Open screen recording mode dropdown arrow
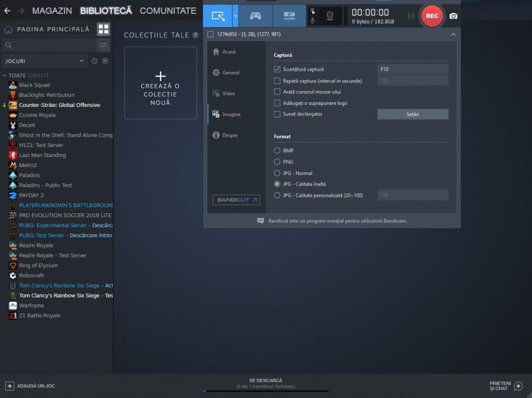532x398 pixels. click(x=235, y=16)
